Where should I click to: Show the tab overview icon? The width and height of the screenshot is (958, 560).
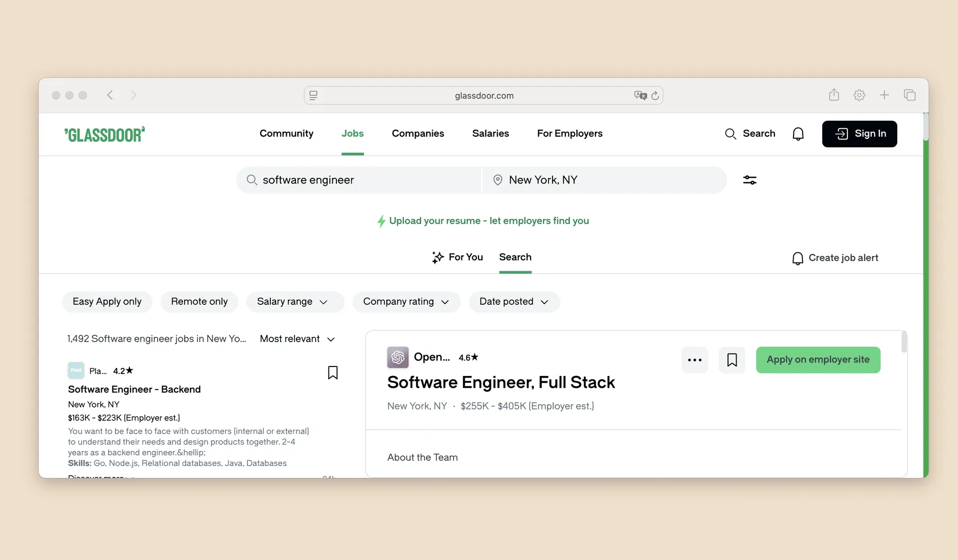[910, 95]
